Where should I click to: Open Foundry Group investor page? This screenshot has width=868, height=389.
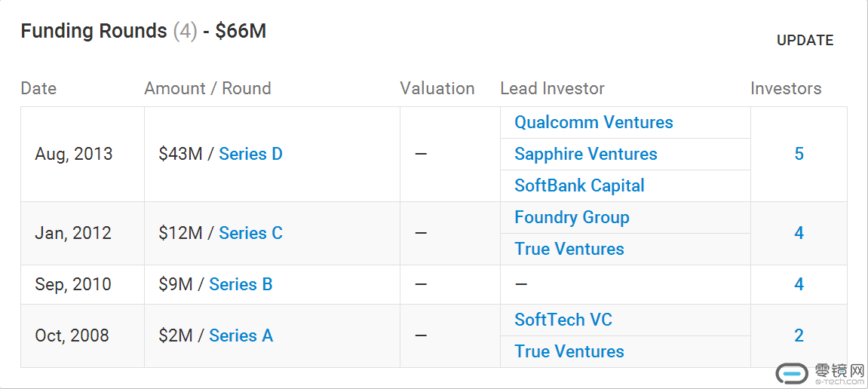(x=572, y=217)
